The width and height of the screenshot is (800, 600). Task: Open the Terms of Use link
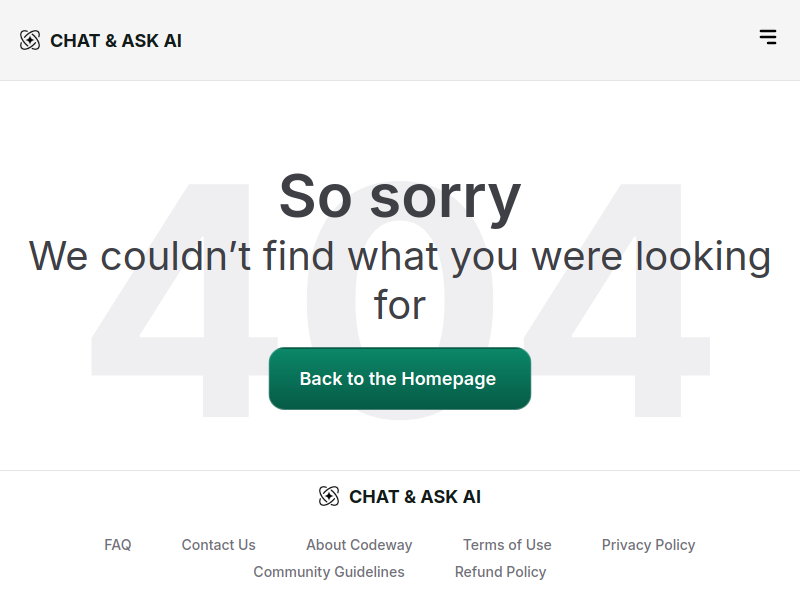507,545
